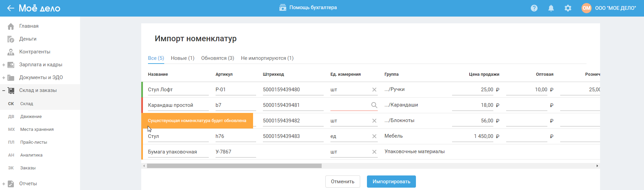This screenshot has height=190, width=644.
Task: Open Помощь бухгалтера in the top bar
Action: (308, 7)
